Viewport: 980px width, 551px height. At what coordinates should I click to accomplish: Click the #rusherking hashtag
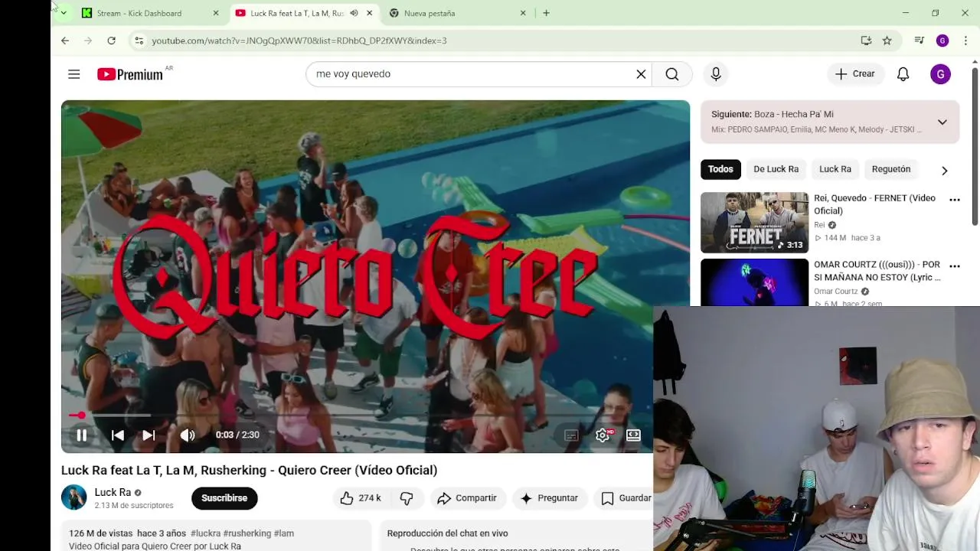[x=247, y=533]
